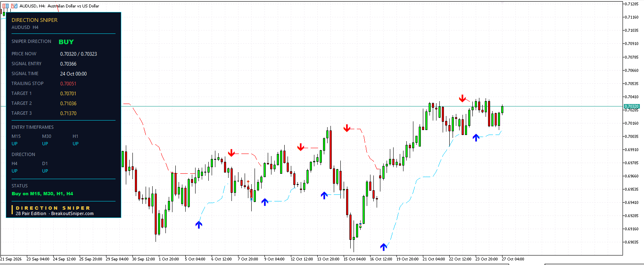Screen dimensions: 644x265
Task: Open the BreakoutSniper.com footer text
Action: 72,214
